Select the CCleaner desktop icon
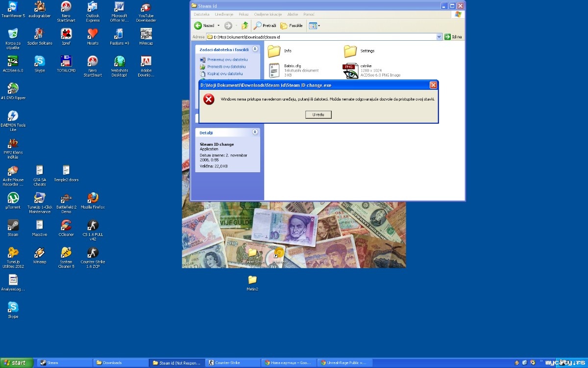The width and height of the screenshot is (588, 368). [x=66, y=228]
